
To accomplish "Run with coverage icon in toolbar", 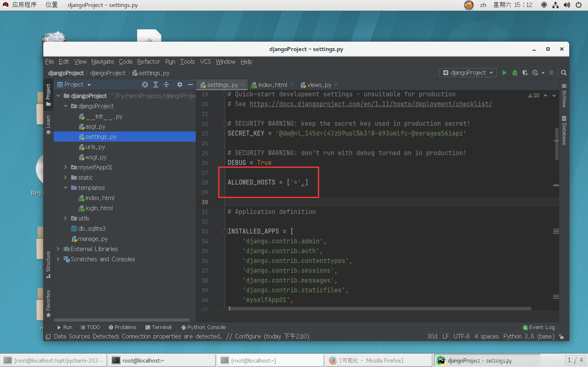I will pyautogui.click(x=525, y=73).
